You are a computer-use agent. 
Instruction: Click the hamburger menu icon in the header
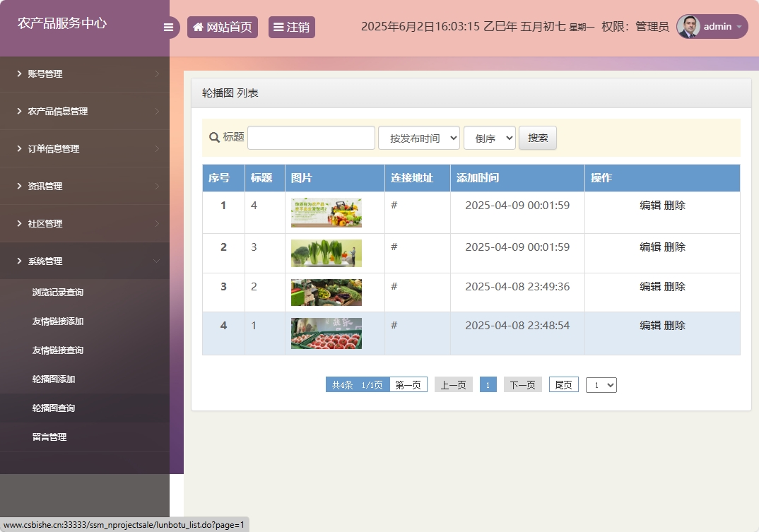point(168,26)
